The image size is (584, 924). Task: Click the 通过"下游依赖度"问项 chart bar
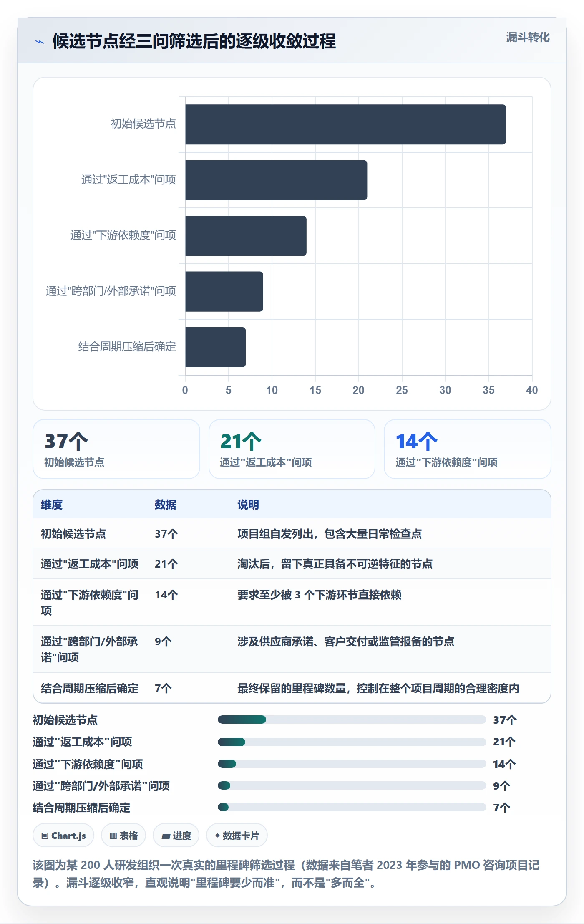click(246, 236)
